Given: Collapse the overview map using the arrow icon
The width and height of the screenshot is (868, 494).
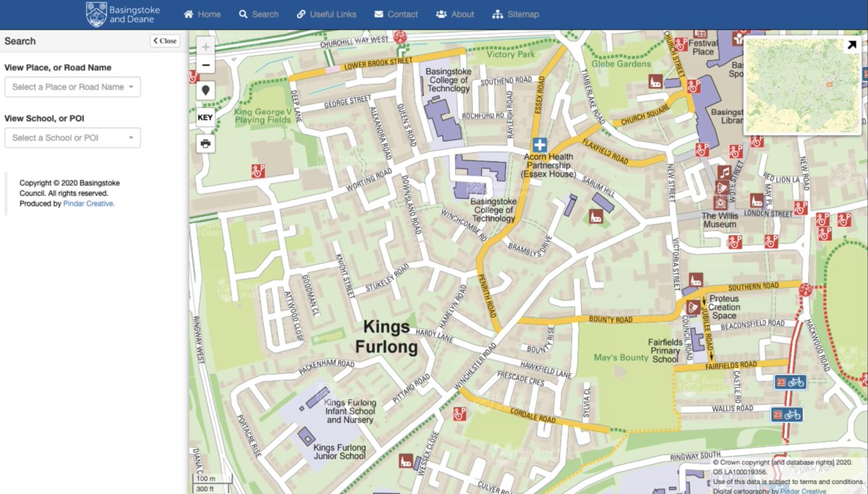Looking at the screenshot, I should pos(852,46).
